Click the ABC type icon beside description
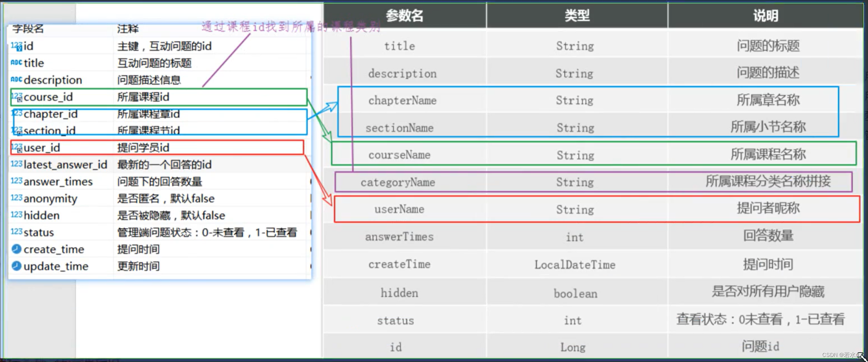This screenshot has height=362, width=868. coord(16,80)
